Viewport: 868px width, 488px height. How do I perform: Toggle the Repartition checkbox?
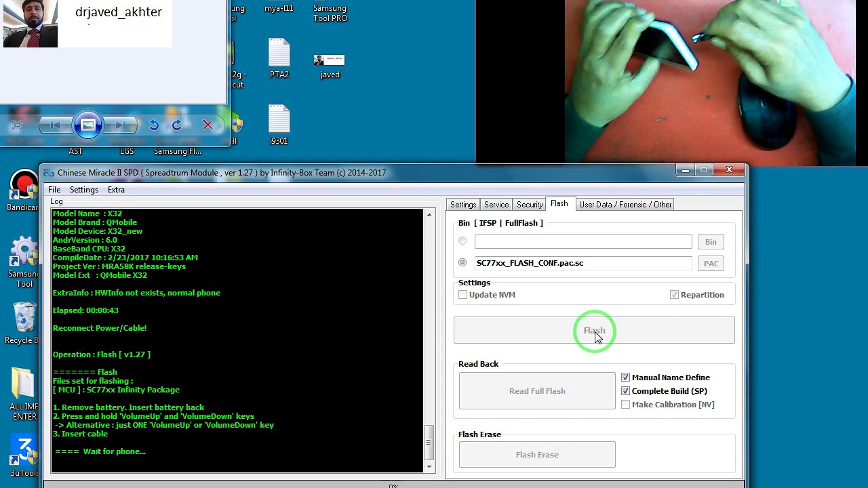point(674,295)
